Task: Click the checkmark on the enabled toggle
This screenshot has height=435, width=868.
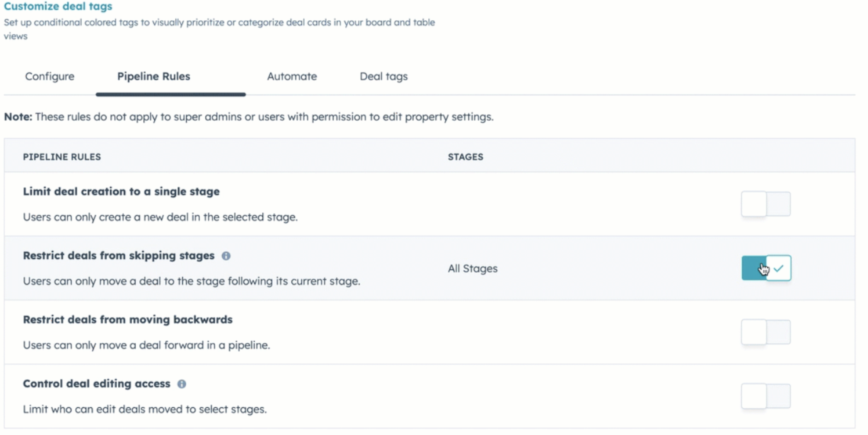Action: click(779, 269)
